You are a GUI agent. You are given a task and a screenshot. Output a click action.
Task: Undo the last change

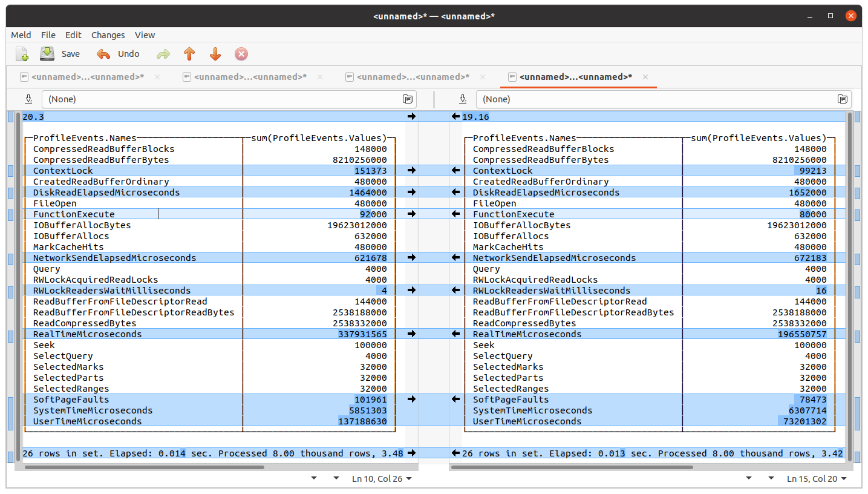(x=119, y=54)
